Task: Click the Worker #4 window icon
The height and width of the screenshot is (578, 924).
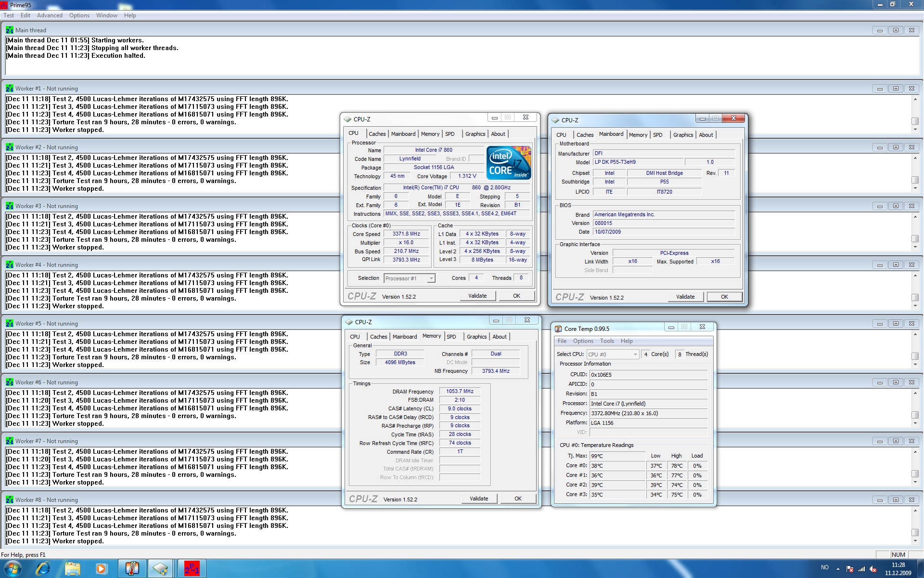Action: click(9, 264)
